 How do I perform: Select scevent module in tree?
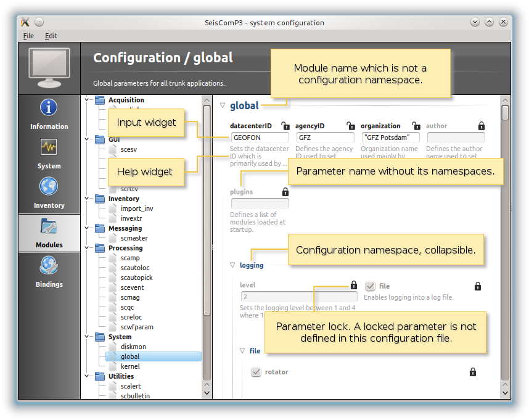(x=132, y=287)
